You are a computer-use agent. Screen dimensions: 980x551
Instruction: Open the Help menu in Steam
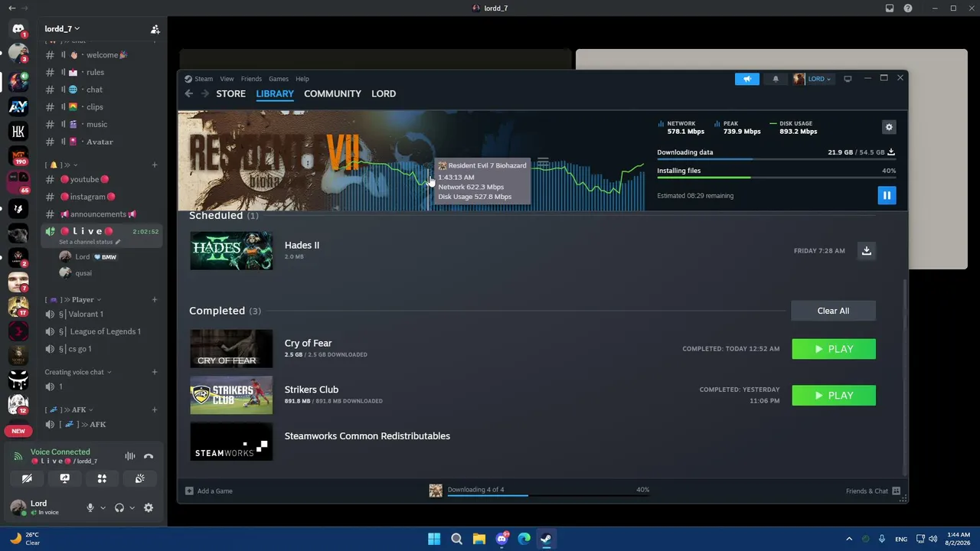pyautogui.click(x=302, y=79)
